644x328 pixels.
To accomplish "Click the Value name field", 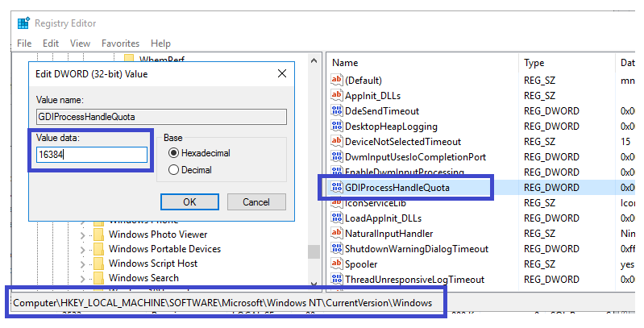I will point(161,117).
